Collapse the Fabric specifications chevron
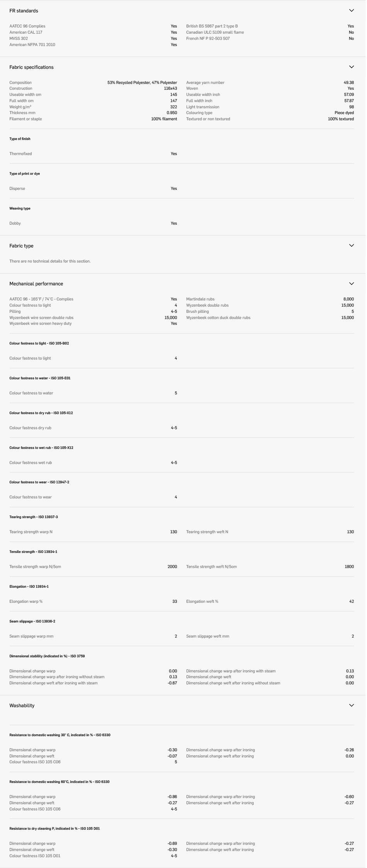This screenshot has height=868, width=367. pos(351,67)
